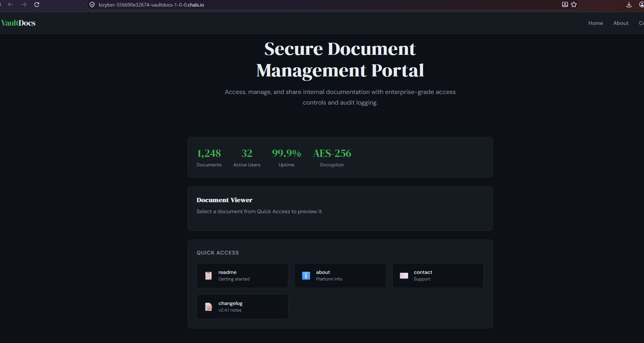The height and width of the screenshot is (343, 644).
Task: Click the Document Viewer heading
Action: (x=224, y=200)
